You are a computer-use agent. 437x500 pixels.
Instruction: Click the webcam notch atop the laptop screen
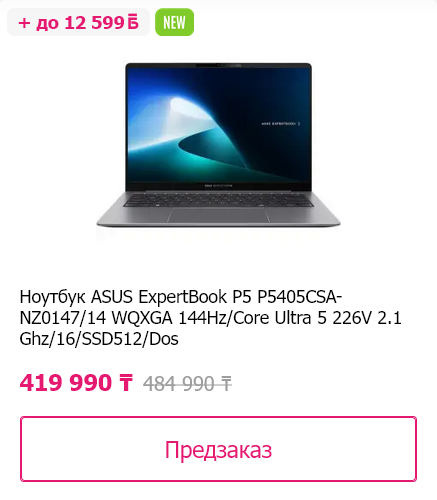218,64
